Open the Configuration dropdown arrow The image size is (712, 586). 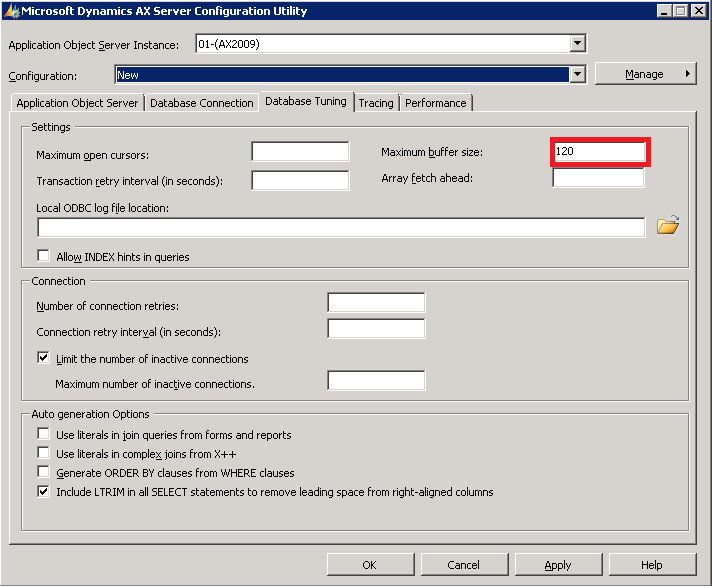577,74
